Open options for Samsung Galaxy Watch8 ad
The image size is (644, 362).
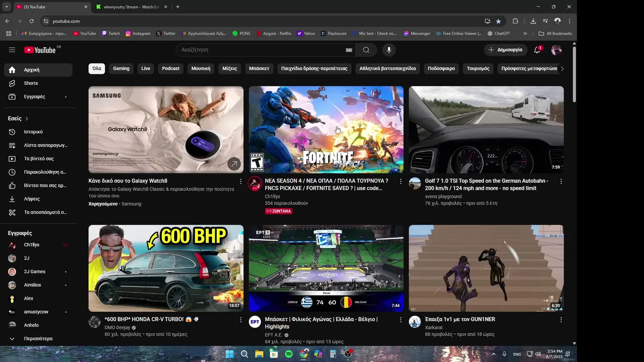pos(240,181)
